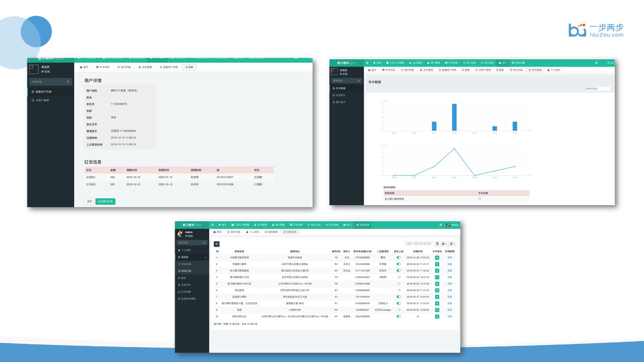The image size is (644, 362).
Task: Click Admin avatar in hospital window header
Action: 448,225
